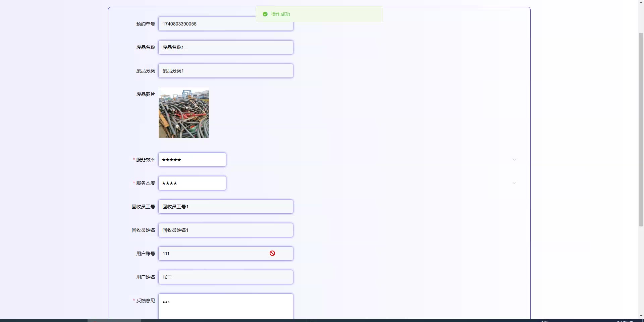Click the 废品图片 label
644x322 pixels.
pyautogui.click(x=146, y=94)
